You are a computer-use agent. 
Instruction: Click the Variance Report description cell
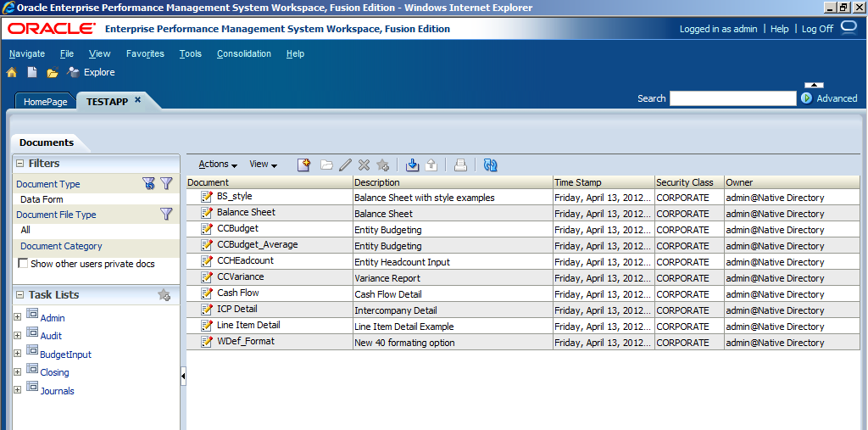coord(453,277)
